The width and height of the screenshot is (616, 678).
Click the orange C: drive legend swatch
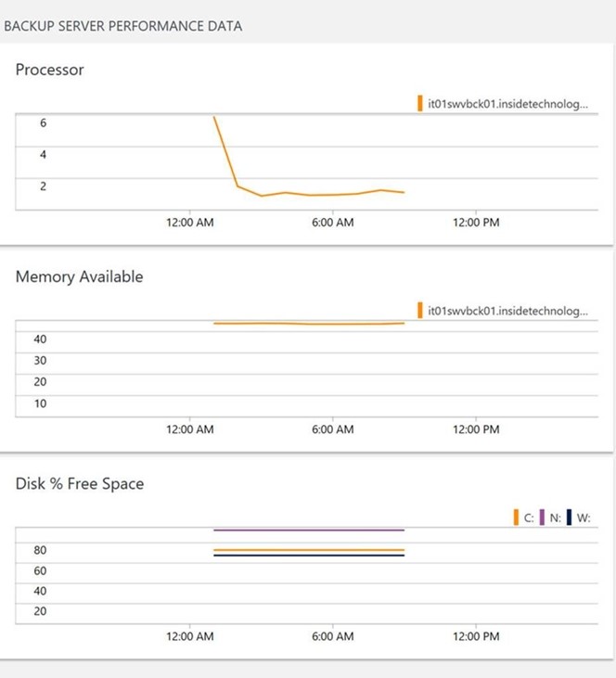click(516, 518)
